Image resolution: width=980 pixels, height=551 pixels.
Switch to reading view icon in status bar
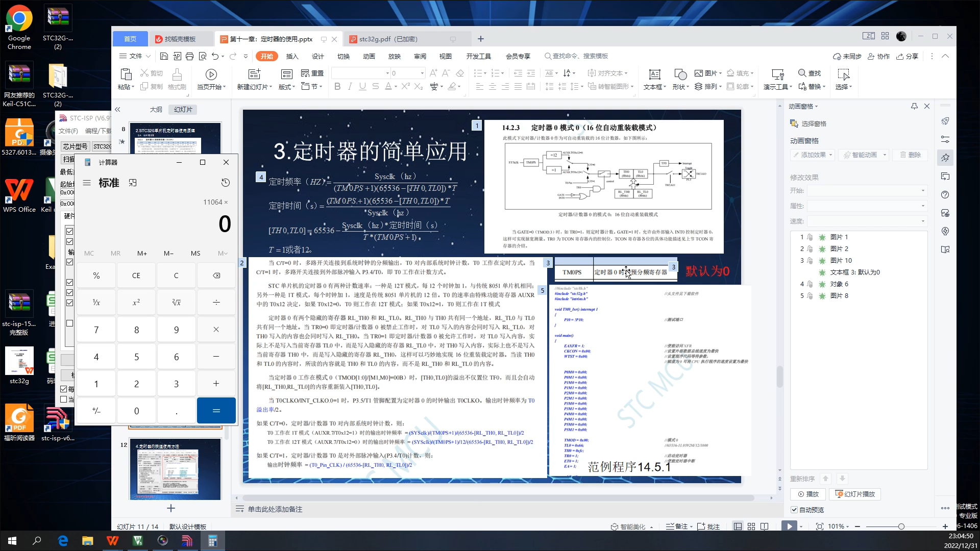pyautogui.click(x=764, y=527)
